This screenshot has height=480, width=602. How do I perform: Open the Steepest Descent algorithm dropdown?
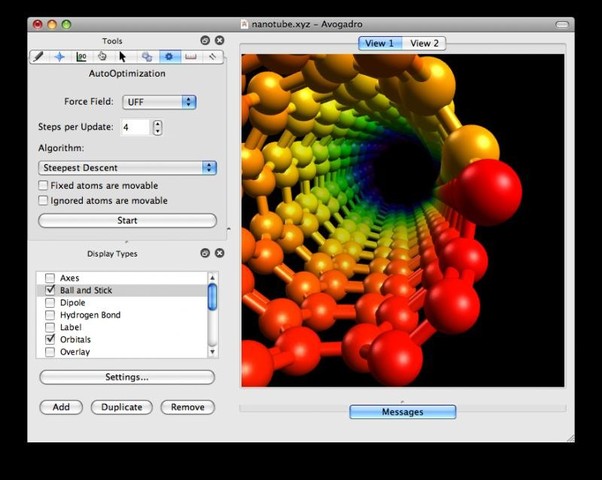(127, 168)
